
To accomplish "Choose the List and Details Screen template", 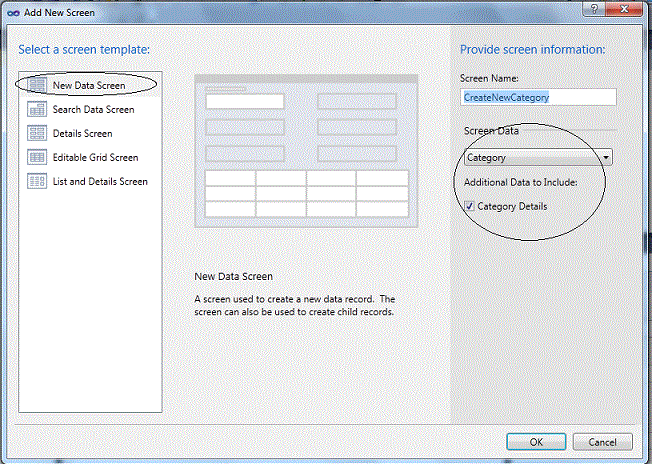I will point(90,182).
